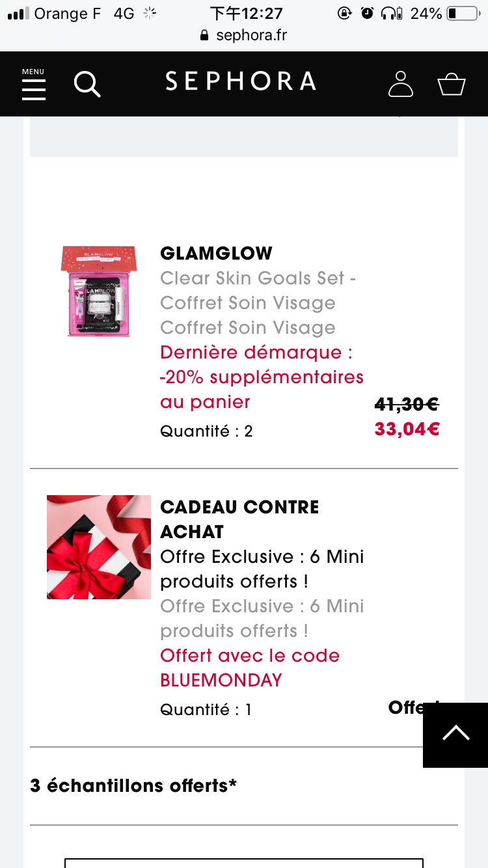
Task: Tap the back-to-top arrow button
Action: pyautogui.click(x=455, y=735)
